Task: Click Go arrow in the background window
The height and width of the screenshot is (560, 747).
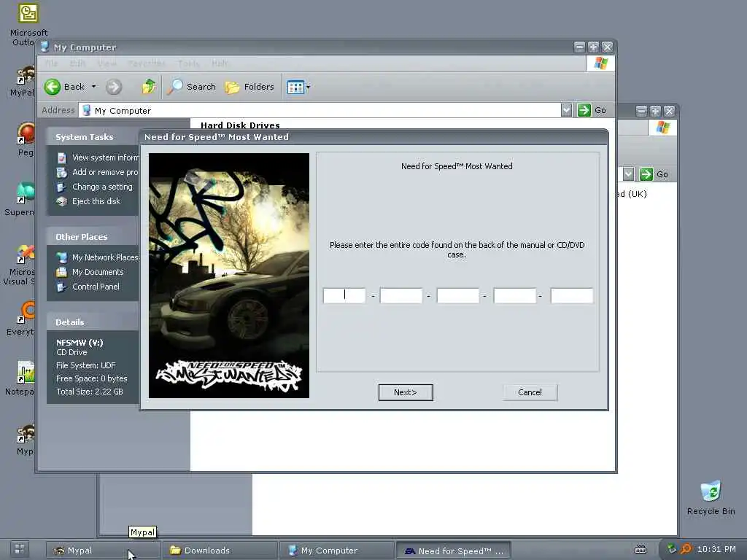Action: (646, 174)
